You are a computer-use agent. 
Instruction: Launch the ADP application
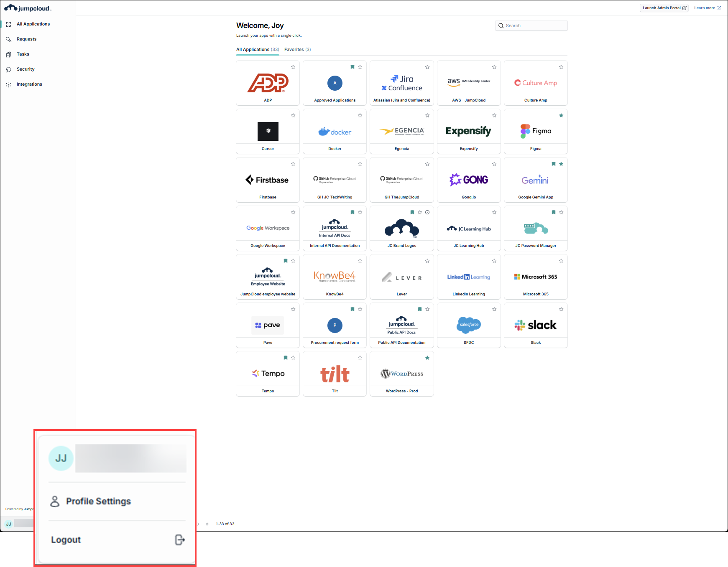point(268,83)
